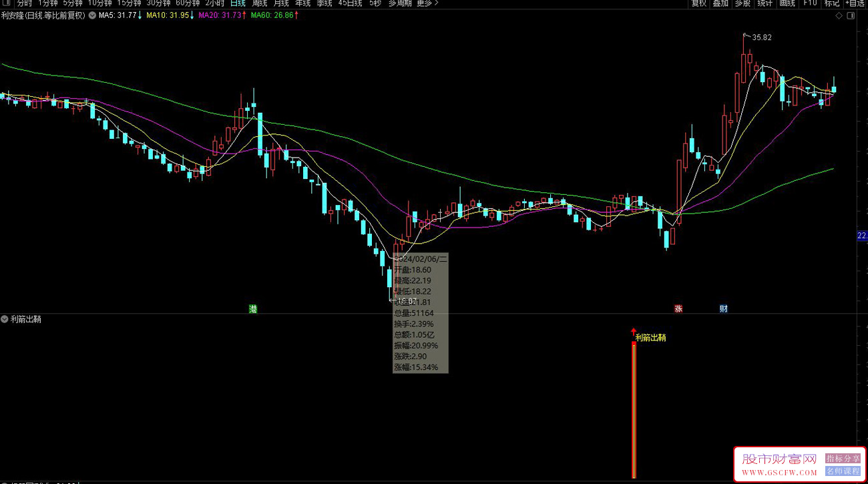
Task: Click the 涨跌:2.90 tooltip row
Action: click(x=411, y=356)
